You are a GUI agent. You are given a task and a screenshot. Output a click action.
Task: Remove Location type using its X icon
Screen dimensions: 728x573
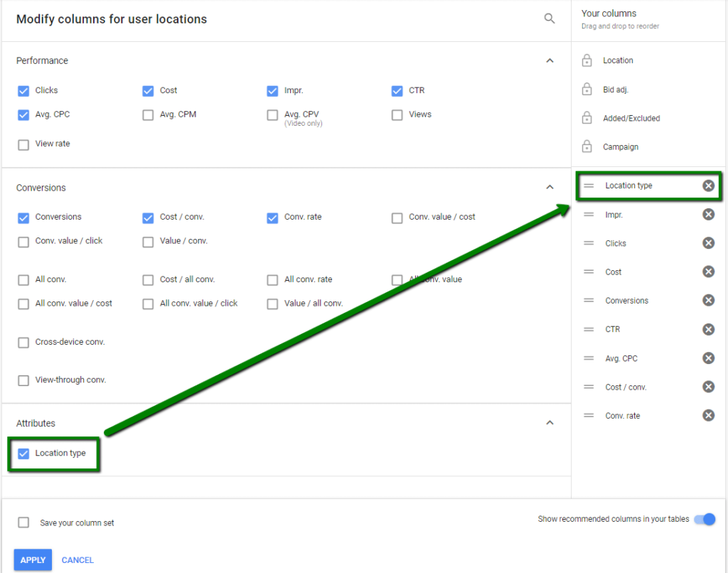(x=708, y=185)
